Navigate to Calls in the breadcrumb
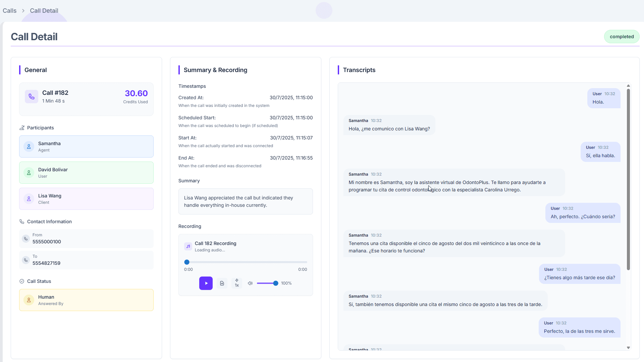 tap(9, 11)
